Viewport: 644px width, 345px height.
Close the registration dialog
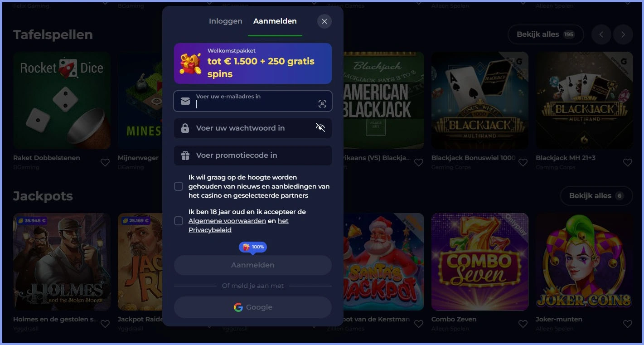click(324, 21)
